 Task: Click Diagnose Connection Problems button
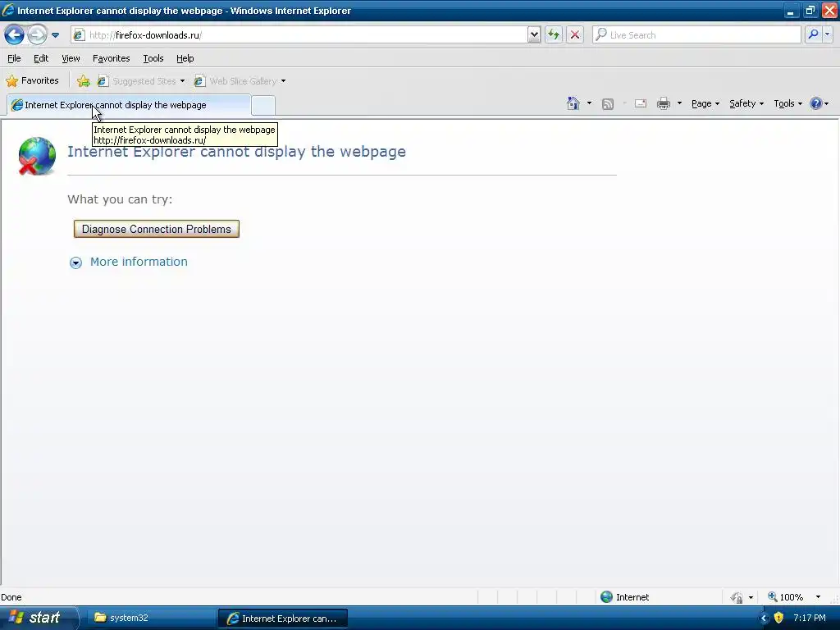point(157,230)
